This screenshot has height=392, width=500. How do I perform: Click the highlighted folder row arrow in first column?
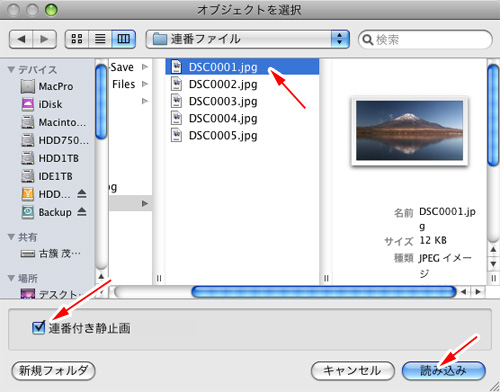[x=145, y=203]
